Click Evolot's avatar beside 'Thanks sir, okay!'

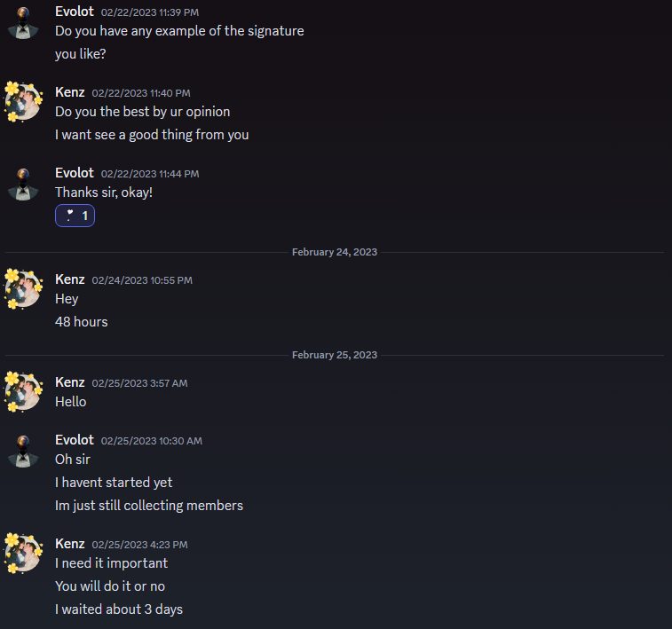pyautogui.click(x=23, y=185)
